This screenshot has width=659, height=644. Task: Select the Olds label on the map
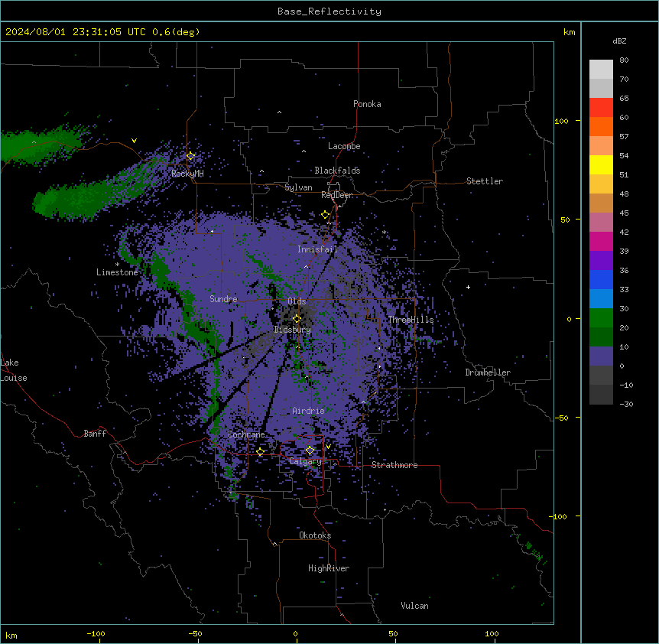pyautogui.click(x=297, y=301)
